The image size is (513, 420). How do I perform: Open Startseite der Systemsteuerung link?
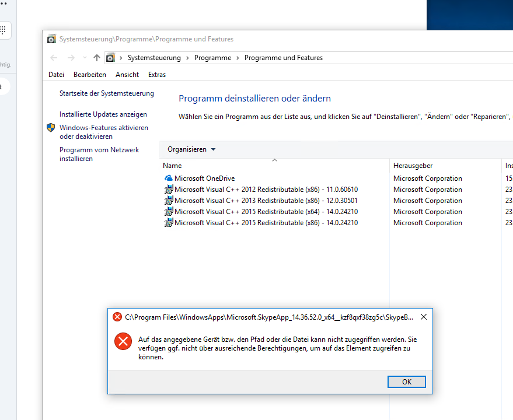point(107,93)
